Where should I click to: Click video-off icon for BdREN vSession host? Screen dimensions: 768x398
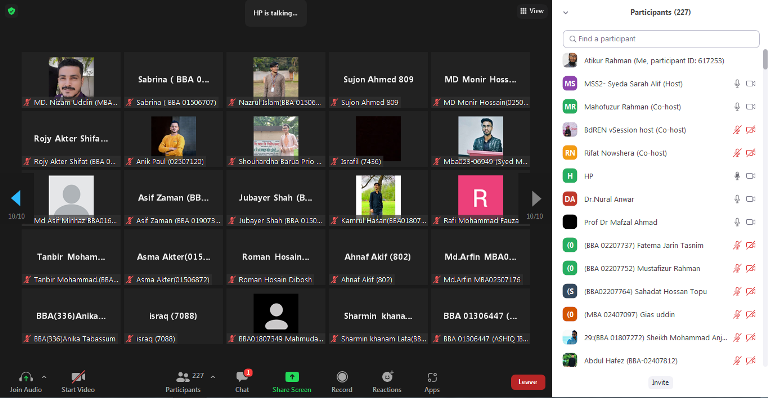click(x=750, y=130)
